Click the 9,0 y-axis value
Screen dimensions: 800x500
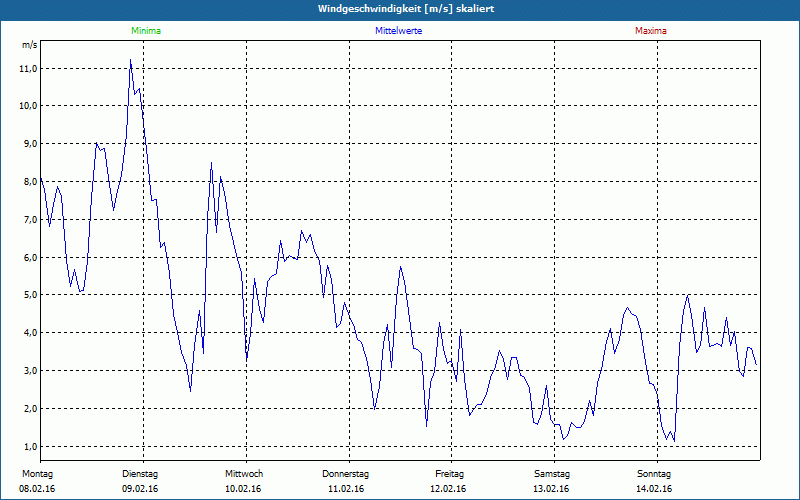(x=30, y=144)
